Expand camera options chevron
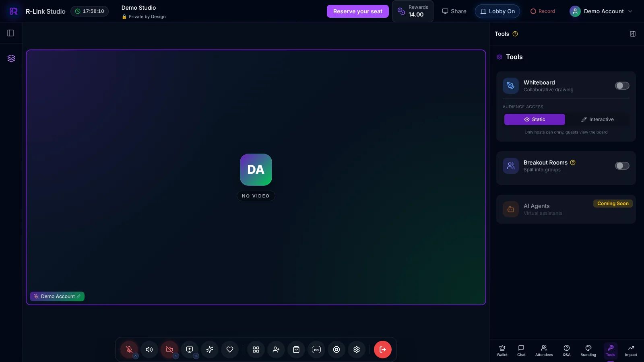 click(x=176, y=356)
